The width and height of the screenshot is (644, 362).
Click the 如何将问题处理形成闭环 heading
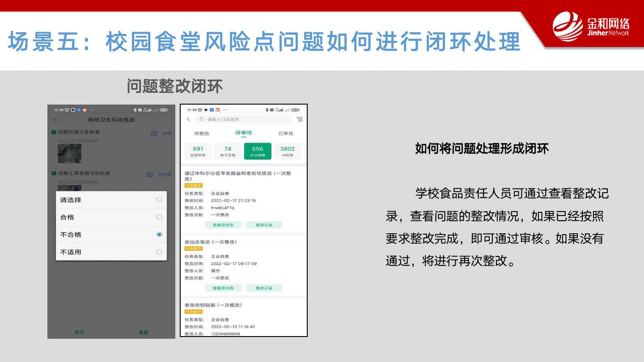482,149
